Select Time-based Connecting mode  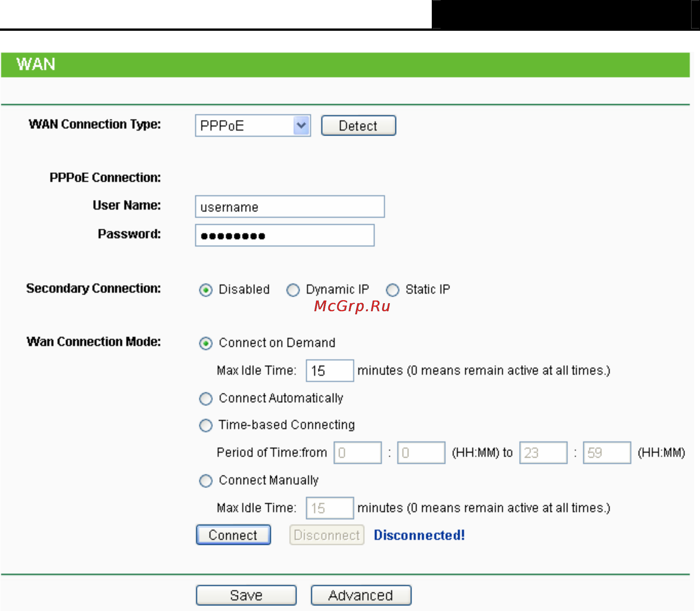coord(206,425)
